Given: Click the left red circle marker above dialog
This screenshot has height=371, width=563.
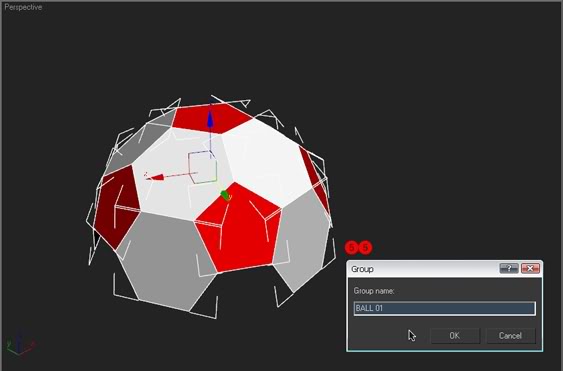Looking at the screenshot, I should pyautogui.click(x=352, y=247).
